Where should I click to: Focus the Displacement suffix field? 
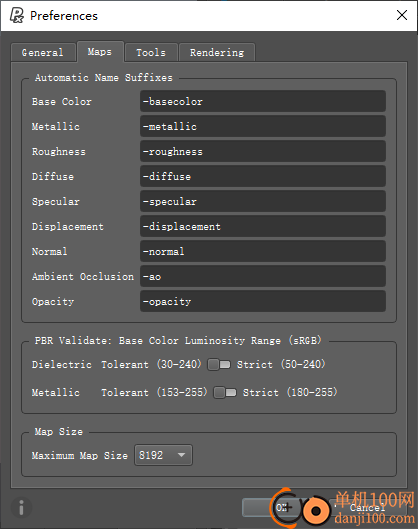[263, 226]
